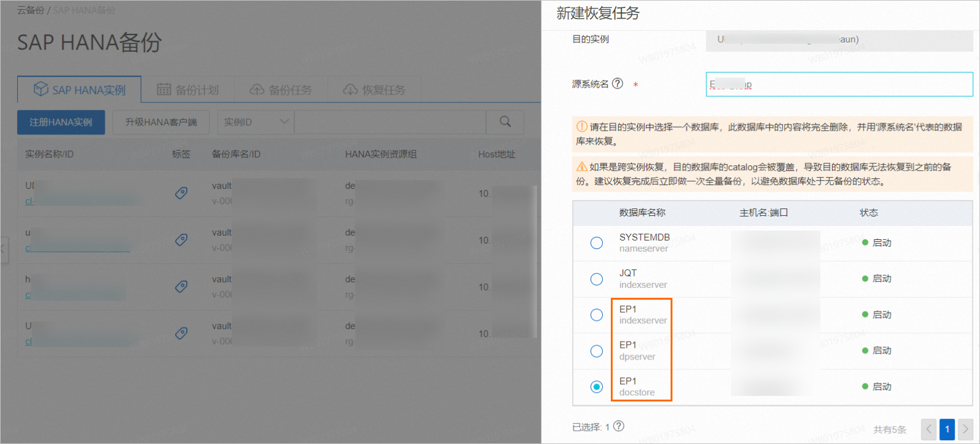
Task: Click the tag icon in third instance row
Action: pyautogui.click(x=181, y=287)
